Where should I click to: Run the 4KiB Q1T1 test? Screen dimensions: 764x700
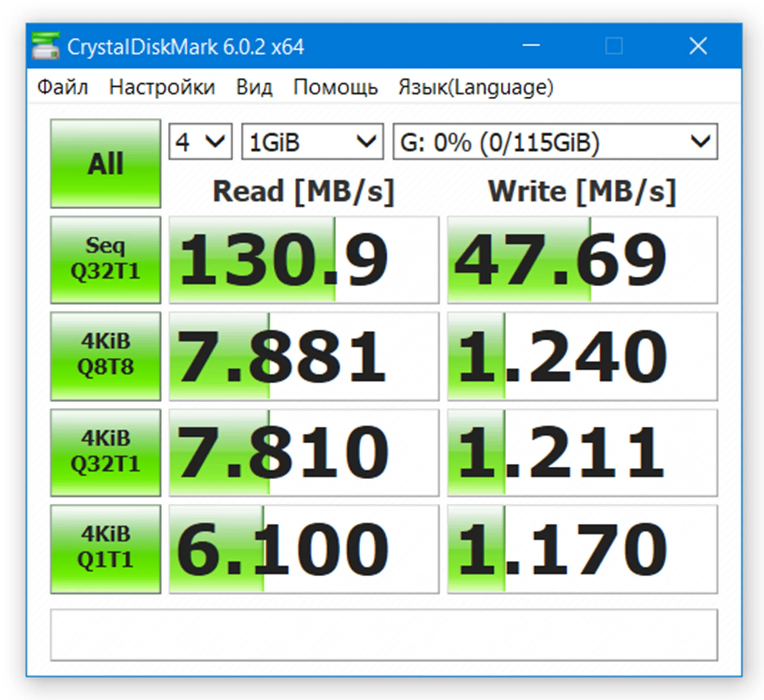coord(106,549)
